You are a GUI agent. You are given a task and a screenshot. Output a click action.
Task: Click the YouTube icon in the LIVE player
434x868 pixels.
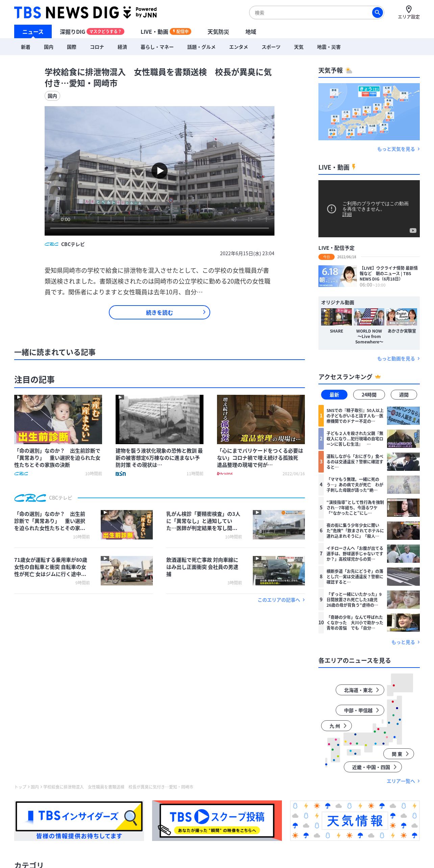[413, 231]
